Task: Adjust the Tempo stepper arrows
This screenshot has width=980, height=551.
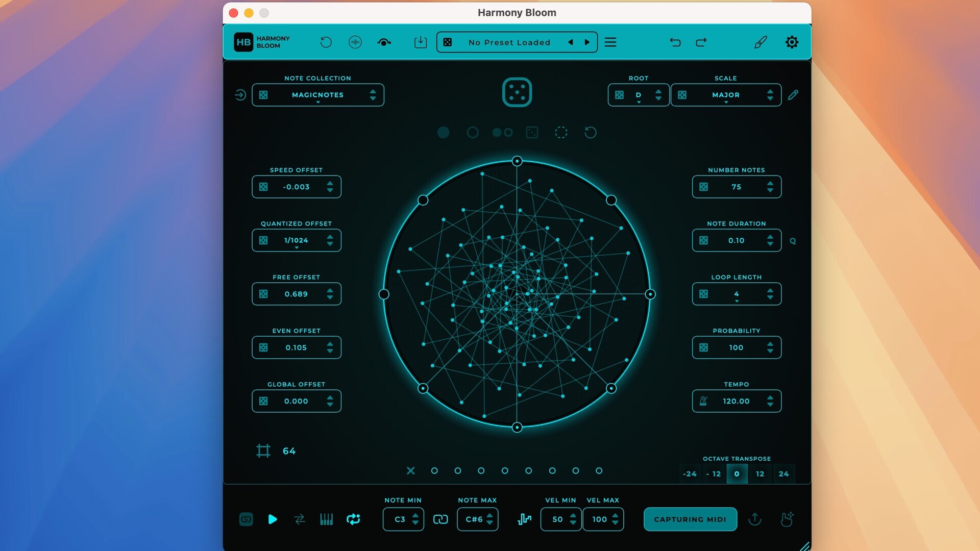Action: [770, 401]
